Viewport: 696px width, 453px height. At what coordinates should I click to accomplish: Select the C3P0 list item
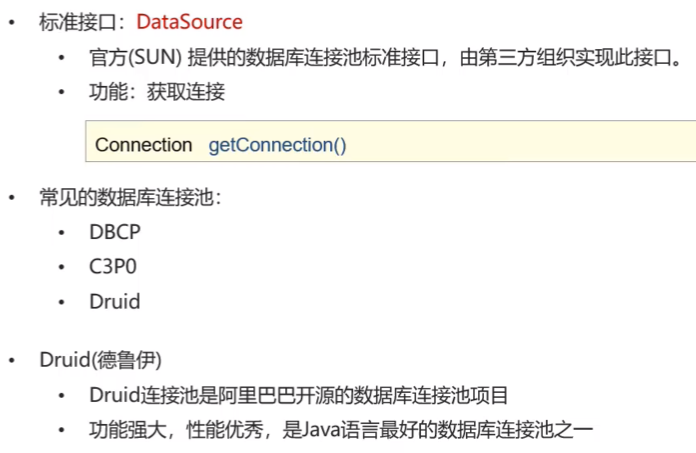[113, 267]
